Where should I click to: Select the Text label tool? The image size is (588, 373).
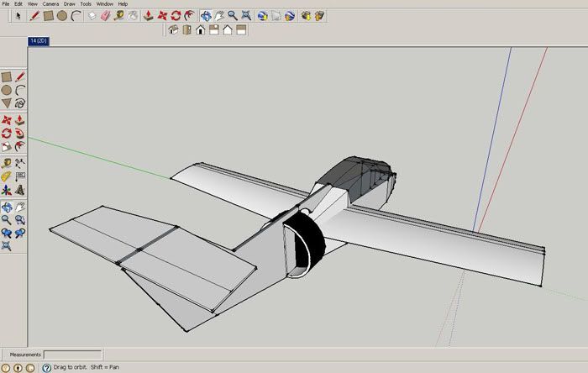point(20,176)
